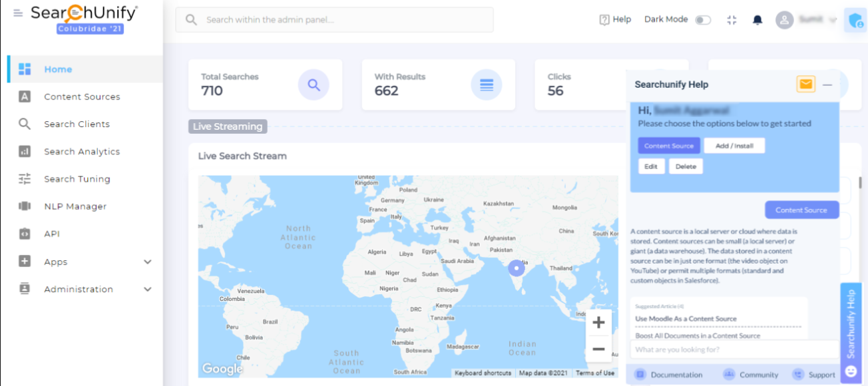Screen dimensions: 868x386
Task: Minimize the Searchunify Help panel
Action: (x=827, y=85)
